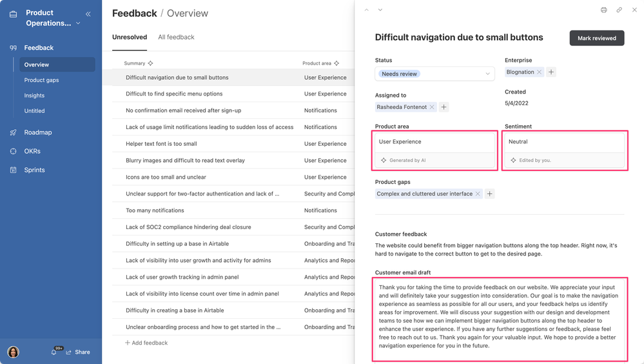This screenshot has height=364, width=644.
Task: Select row Icons are too small and unclear
Action: pos(233,177)
